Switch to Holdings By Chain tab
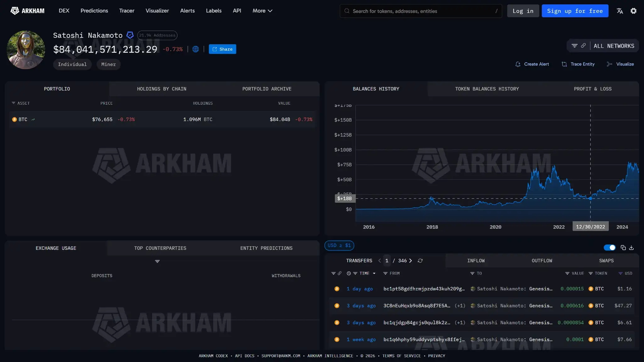Viewport: 644px width, 362px height. pos(162,89)
